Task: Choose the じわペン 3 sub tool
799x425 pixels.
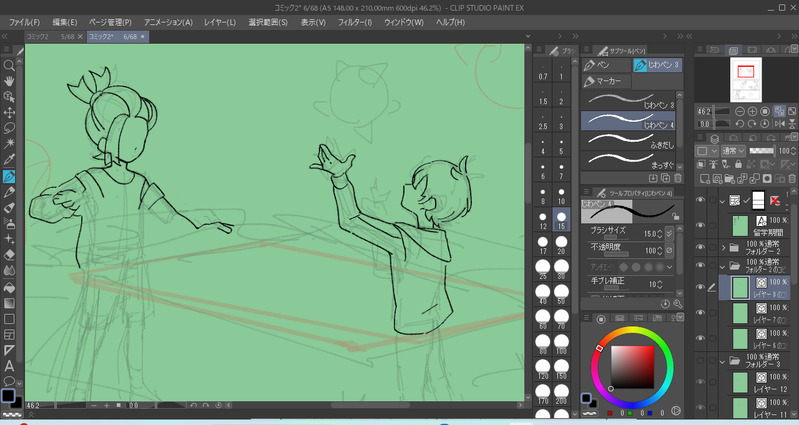Action: click(628, 101)
